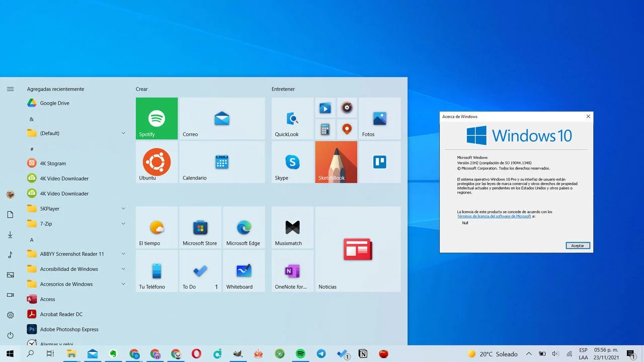
Task: Expand the Start menu hamburger button
Action: point(10,89)
